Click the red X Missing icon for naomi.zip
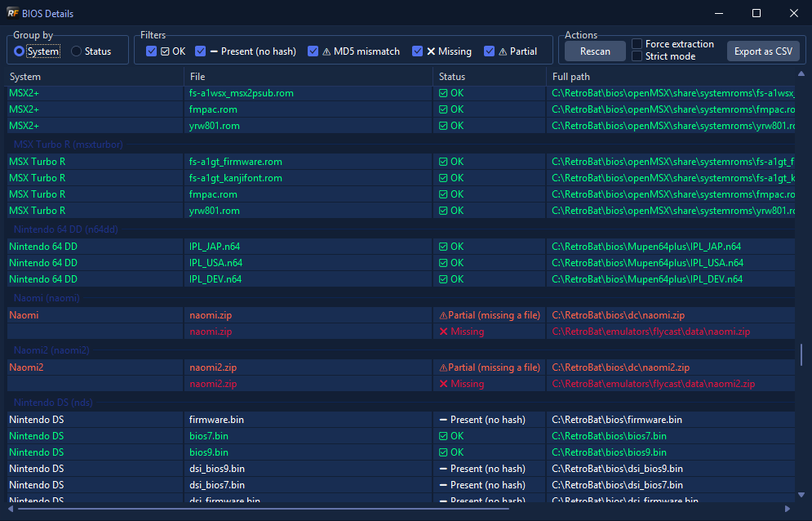 tap(443, 332)
